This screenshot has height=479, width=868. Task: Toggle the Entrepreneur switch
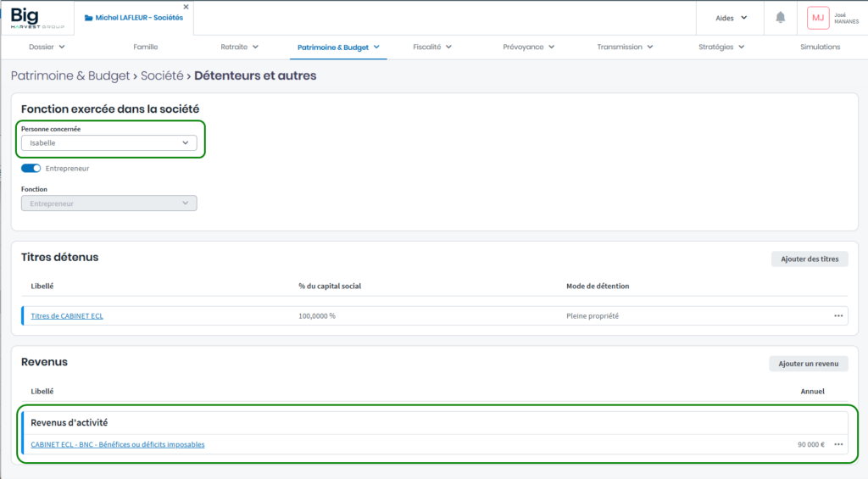31,168
